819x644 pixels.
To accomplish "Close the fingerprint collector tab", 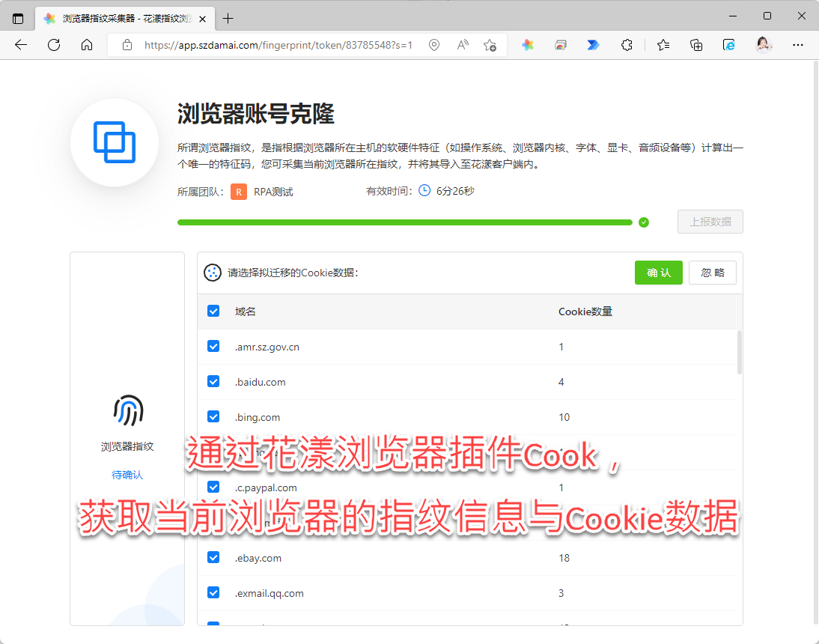I will (203, 19).
